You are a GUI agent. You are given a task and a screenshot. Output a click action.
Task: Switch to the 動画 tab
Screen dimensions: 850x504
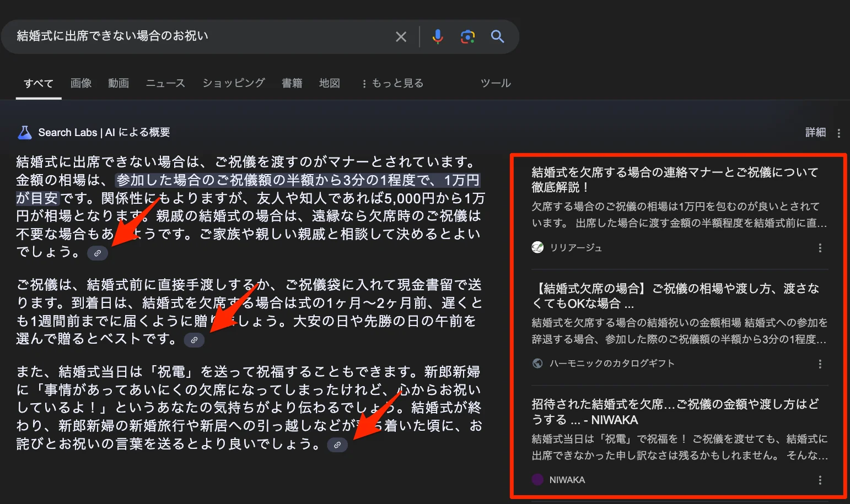pos(119,83)
